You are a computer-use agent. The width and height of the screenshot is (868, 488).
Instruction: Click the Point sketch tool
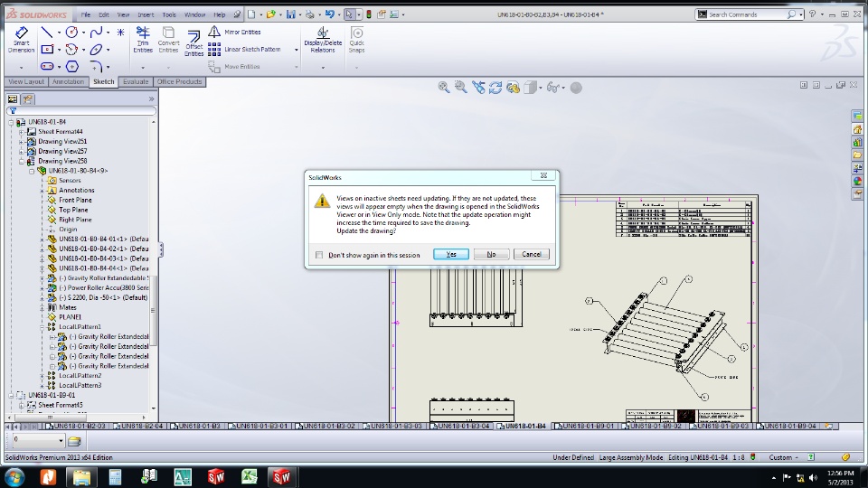click(120, 33)
